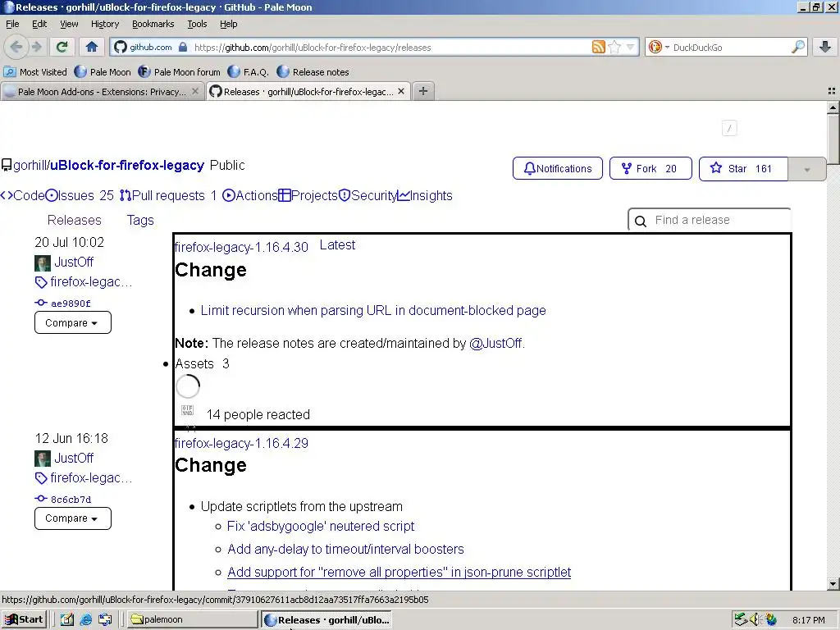This screenshot has width=840, height=630.
Task: Click the browser Back arrow button
Action: click(16, 47)
